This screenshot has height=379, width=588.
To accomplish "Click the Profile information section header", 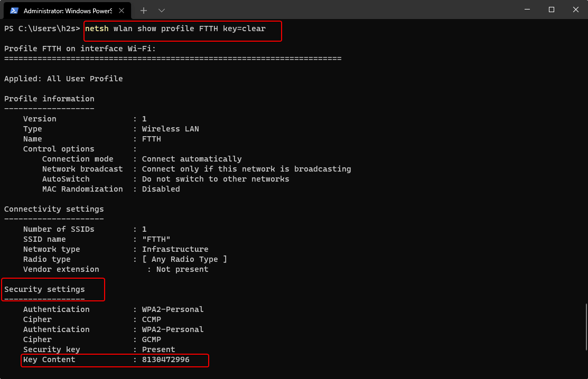I will pyautogui.click(x=49, y=98).
